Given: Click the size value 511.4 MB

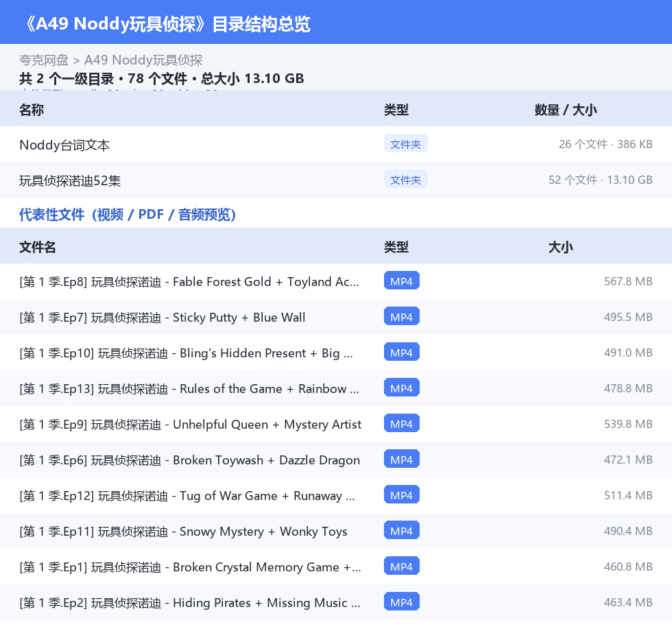Looking at the screenshot, I should click(628, 495).
